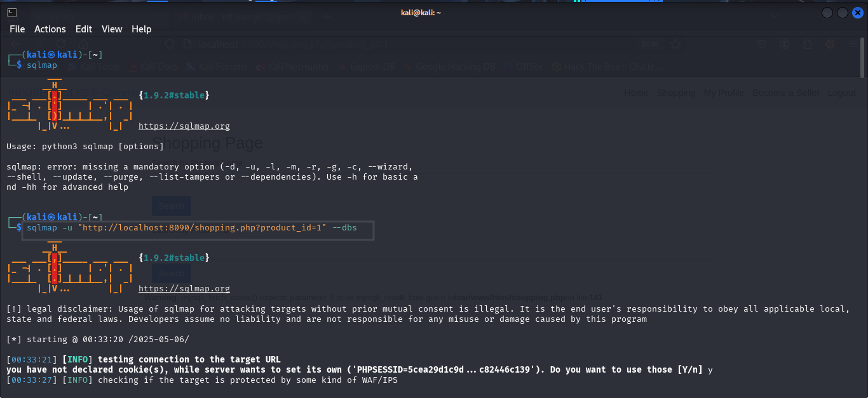Click the 'starting @ 00:33:20' line
The image size is (868, 398).
[x=98, y=340]
